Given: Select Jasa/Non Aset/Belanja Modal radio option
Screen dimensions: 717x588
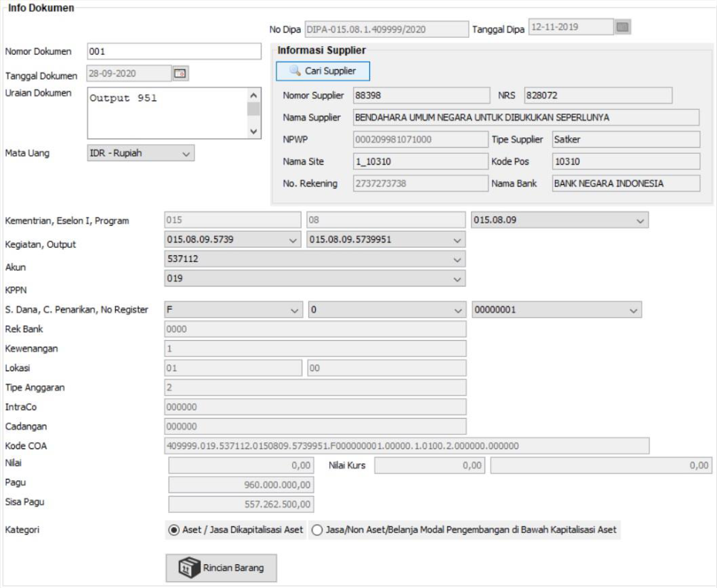Looking at the screenshot, I should [317, 530].
